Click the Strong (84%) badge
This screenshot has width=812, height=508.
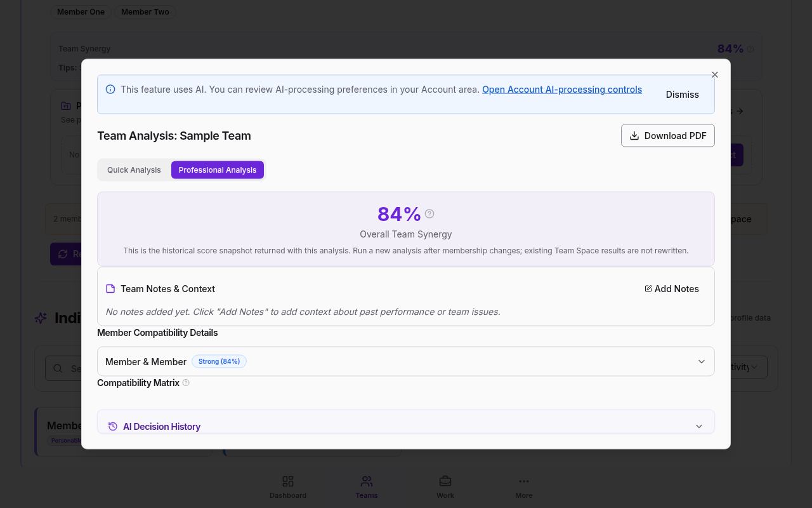point(219,361)
